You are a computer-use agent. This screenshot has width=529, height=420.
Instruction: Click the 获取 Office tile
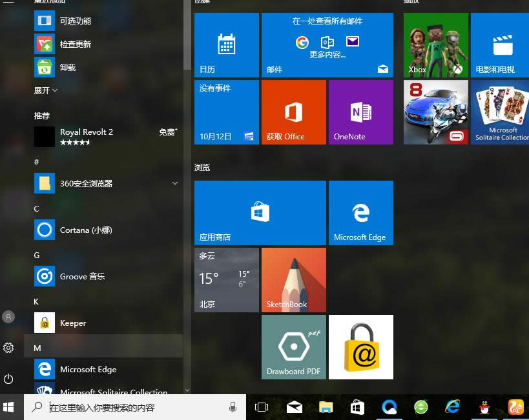point(293,112)
